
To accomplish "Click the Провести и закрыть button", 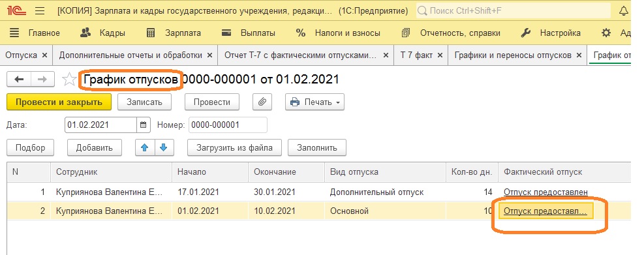I will [x=59, y=102].
